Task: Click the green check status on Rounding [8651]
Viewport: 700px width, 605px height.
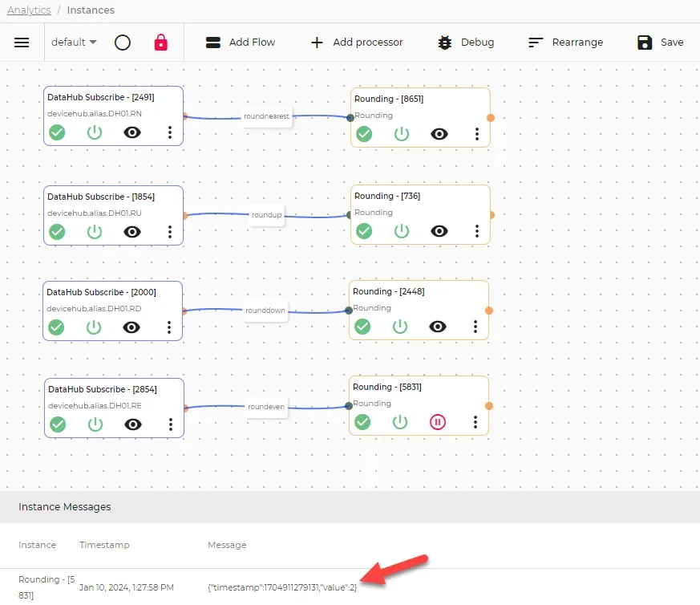Action: coord(364,134)
